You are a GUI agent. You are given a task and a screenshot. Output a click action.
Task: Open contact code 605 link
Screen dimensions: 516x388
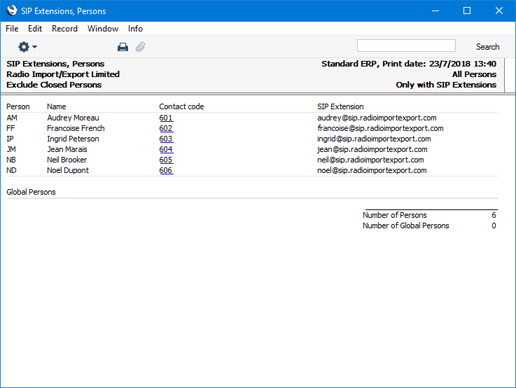pos(166,160)
